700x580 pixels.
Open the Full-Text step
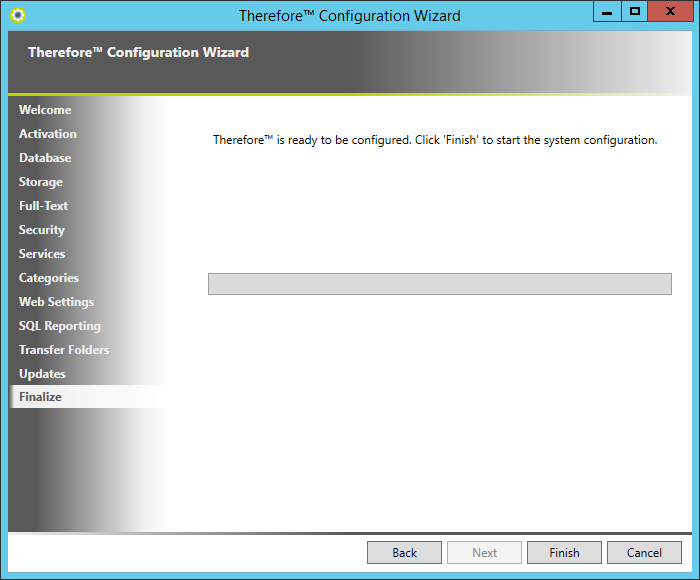(x=43, y=206)
